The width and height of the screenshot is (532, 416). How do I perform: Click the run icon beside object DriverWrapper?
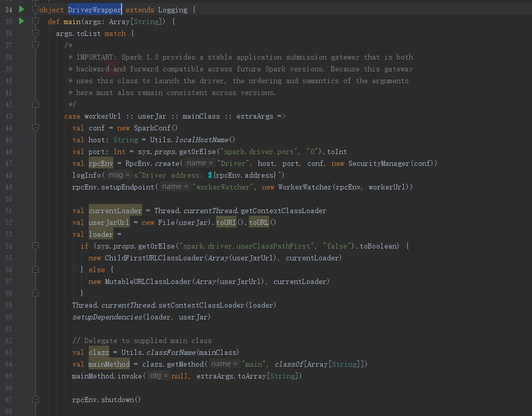22,9
